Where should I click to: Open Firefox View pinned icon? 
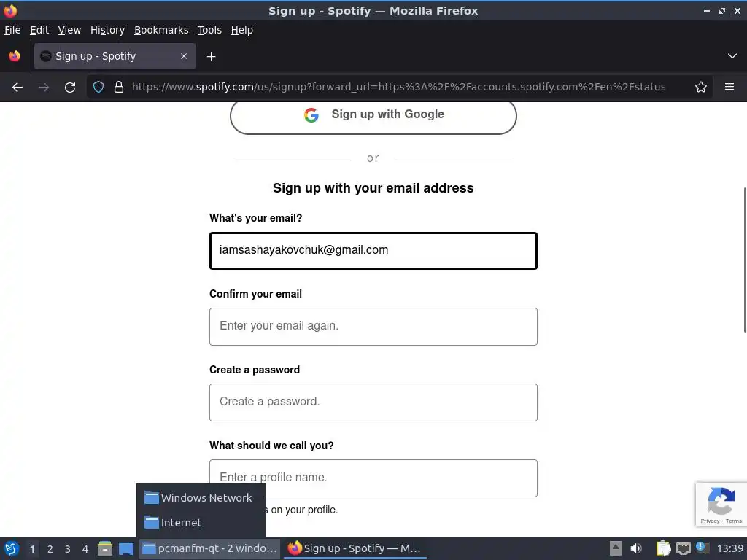15,56
